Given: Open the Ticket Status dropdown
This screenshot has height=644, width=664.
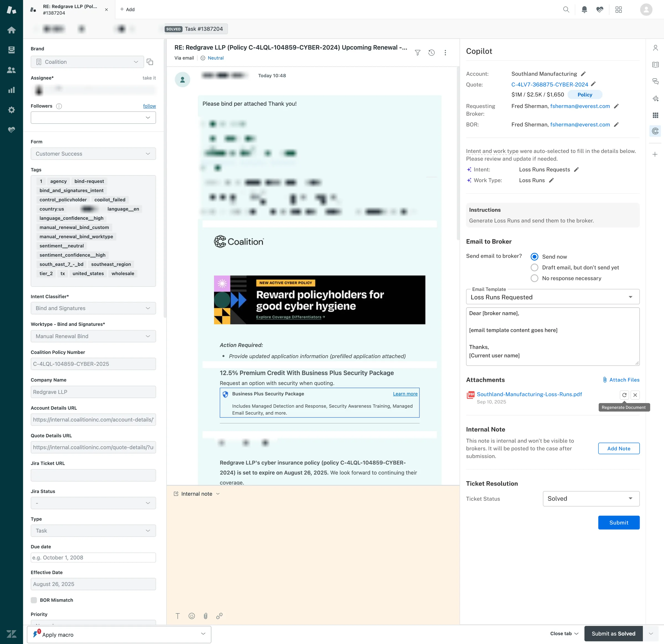Looking at the screenshot, I should [x=591, y=499].
